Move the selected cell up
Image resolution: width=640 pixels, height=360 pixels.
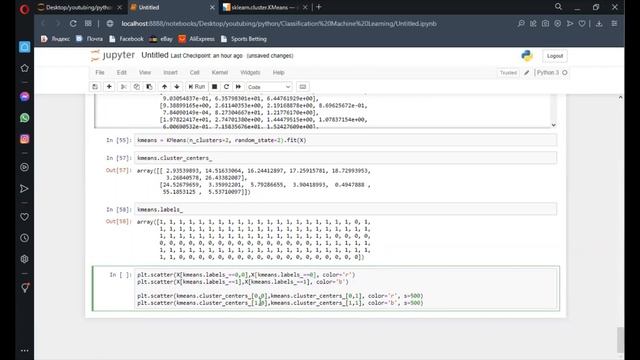pos(164,87)
